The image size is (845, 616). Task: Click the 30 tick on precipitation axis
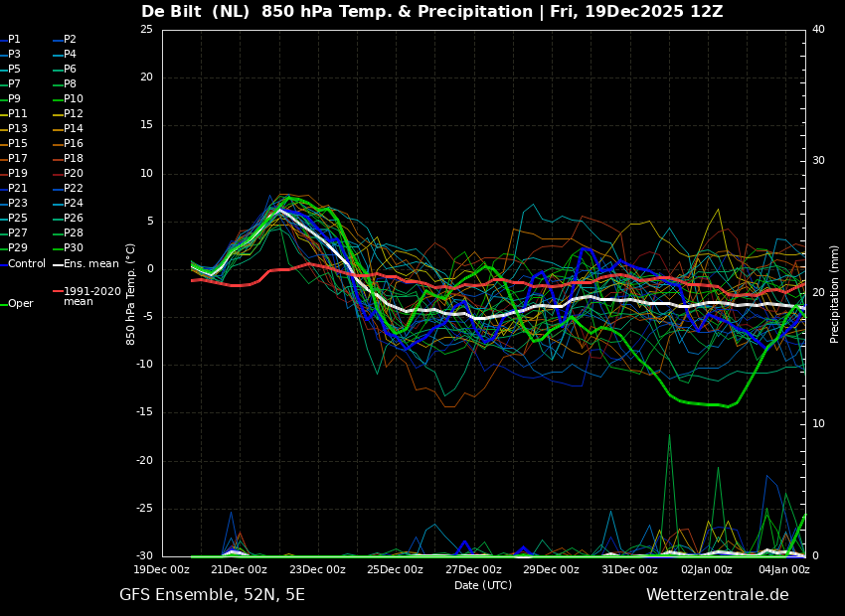point(818,161)
